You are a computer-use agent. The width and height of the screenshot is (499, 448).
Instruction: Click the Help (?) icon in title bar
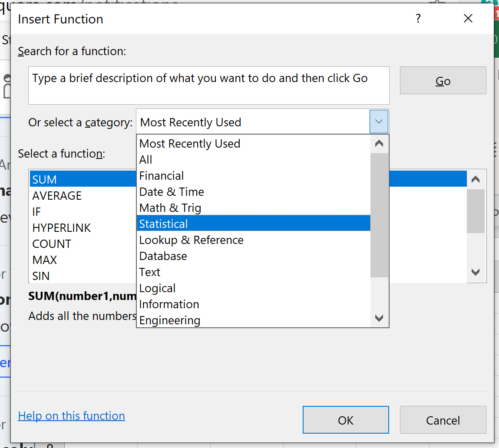pos(418,19)
